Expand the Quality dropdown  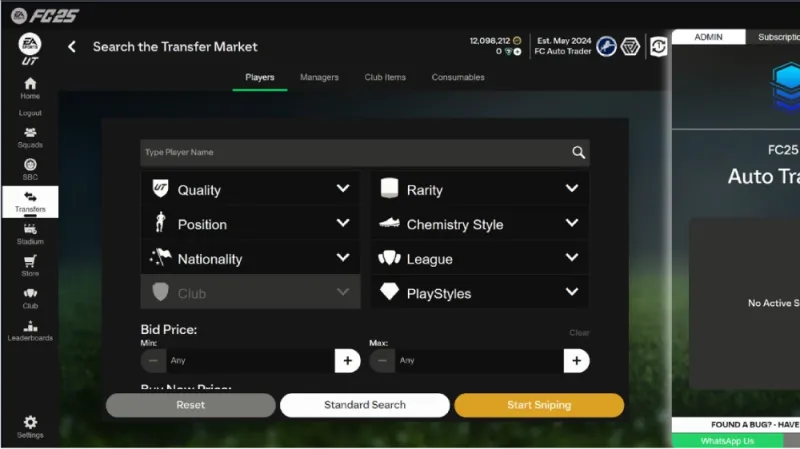251,190
